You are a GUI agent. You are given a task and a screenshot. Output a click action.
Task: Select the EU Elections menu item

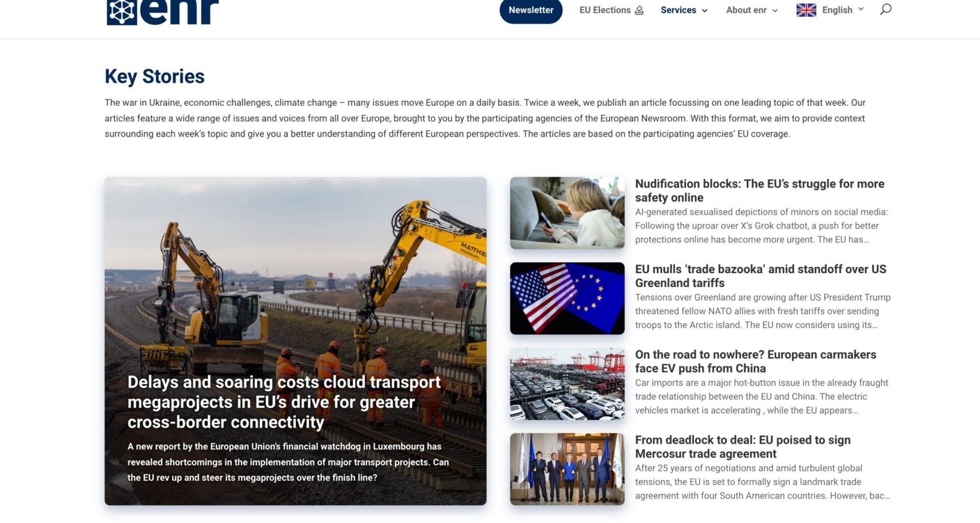tap(604, 10)
